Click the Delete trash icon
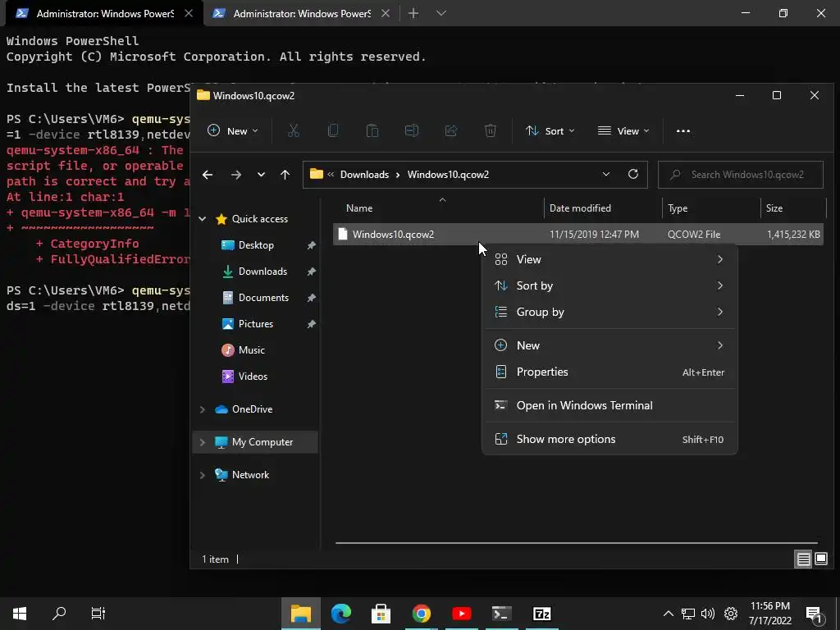The height and width of the screenshot is (630, 840). point(491,130)
